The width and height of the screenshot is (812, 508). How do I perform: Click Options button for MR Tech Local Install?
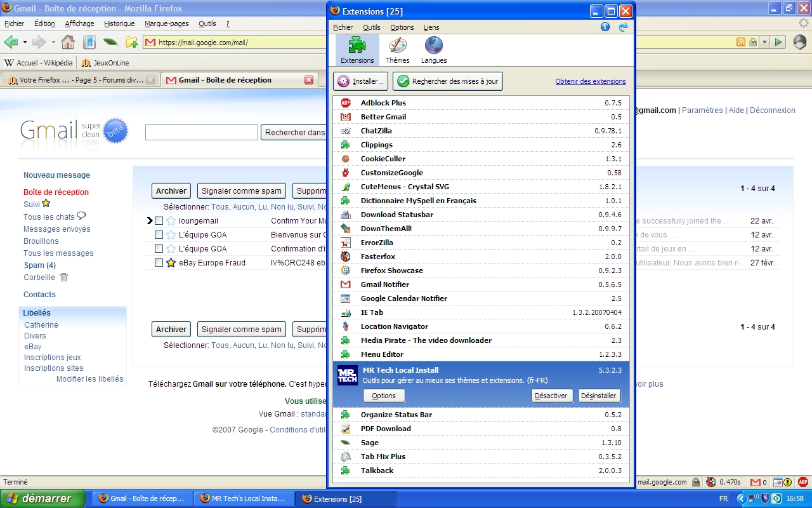pos(384,396)
